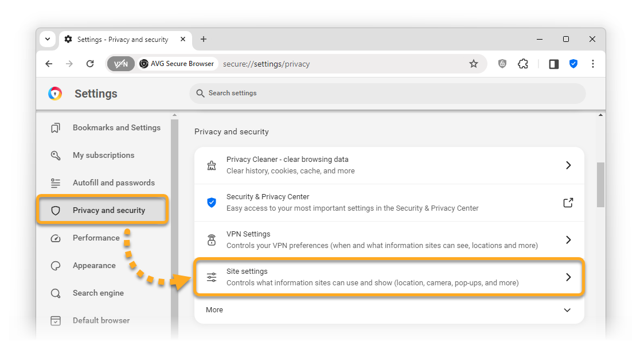Open the tab search dropdown arrow
Screen dimensions: 644x341
tap(48, 39)
